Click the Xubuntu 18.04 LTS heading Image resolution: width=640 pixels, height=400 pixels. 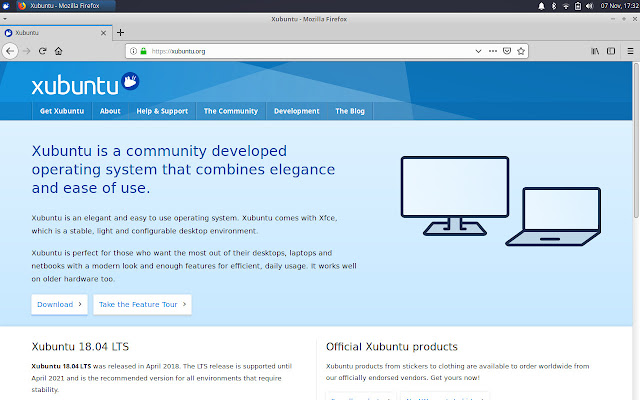tap(80, 347)
